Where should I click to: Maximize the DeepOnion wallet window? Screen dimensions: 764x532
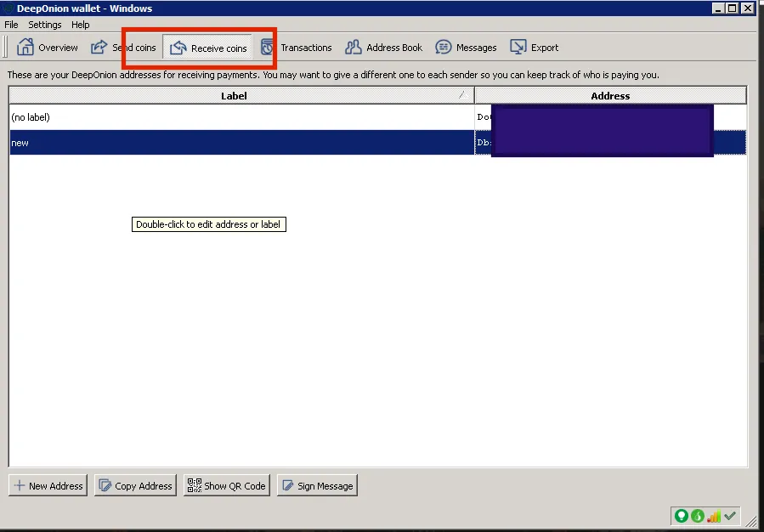(733, 8)
